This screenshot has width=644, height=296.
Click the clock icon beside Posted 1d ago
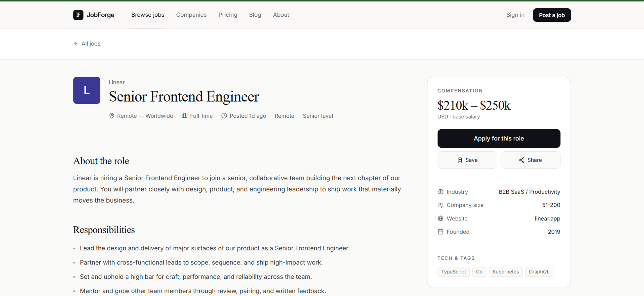click(224, 116)
